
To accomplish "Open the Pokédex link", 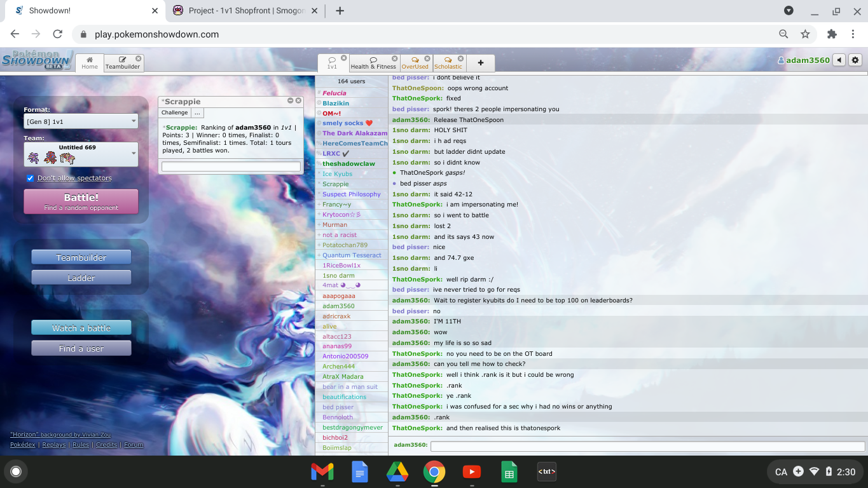I will pyautogui.click(x=23, y=445).
